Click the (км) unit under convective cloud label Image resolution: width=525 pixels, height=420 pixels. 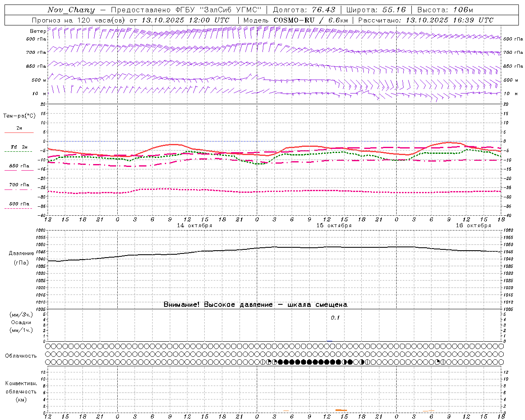(x=21, y=399)
